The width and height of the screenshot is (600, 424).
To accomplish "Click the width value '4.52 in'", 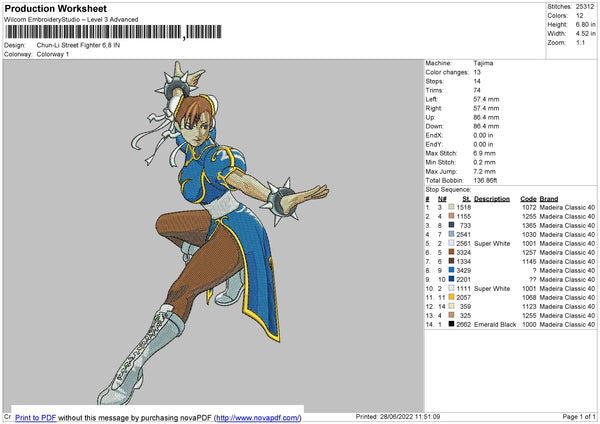I will point(585,34).
